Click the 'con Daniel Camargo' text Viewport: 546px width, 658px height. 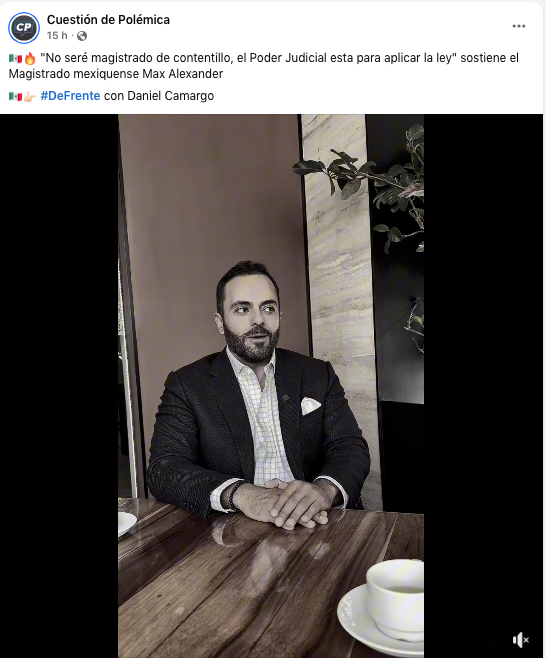159,96
